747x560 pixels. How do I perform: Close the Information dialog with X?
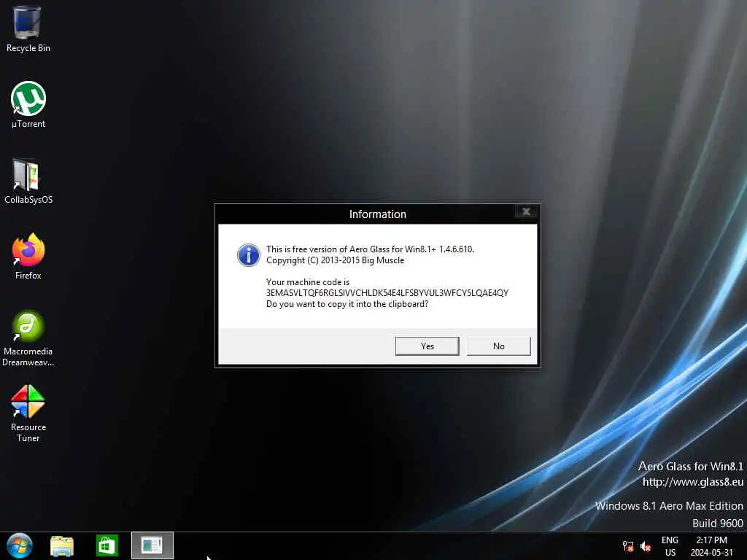pyautogui.click(x=527, y=211)
